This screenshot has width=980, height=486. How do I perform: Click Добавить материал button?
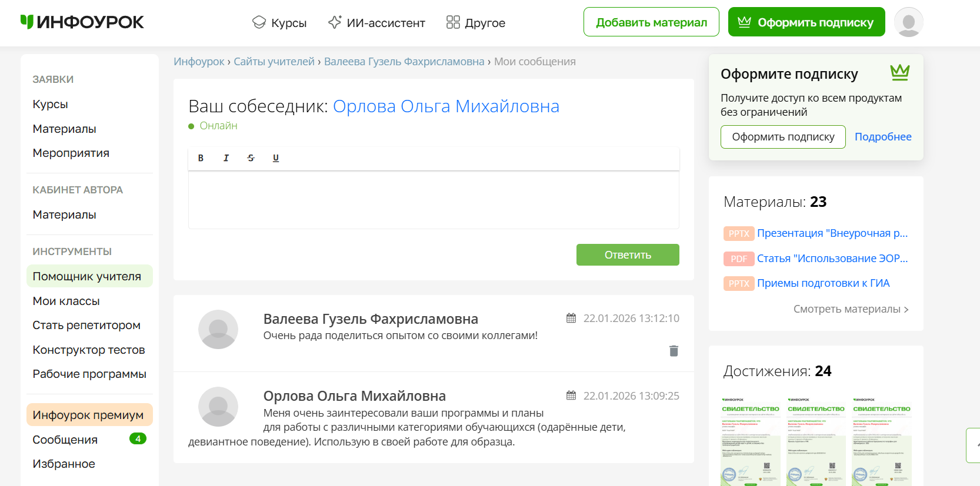(x=651, y=22)
